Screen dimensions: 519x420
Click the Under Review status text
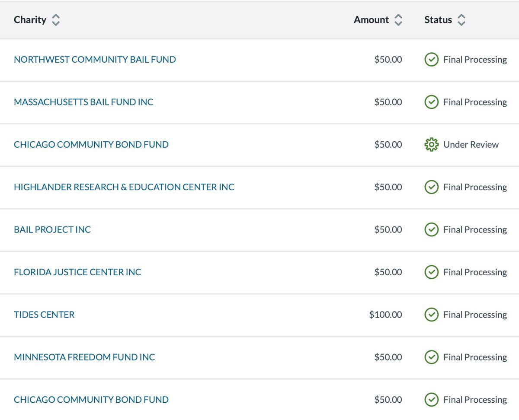pyautogui.click(x=471, y=145)
